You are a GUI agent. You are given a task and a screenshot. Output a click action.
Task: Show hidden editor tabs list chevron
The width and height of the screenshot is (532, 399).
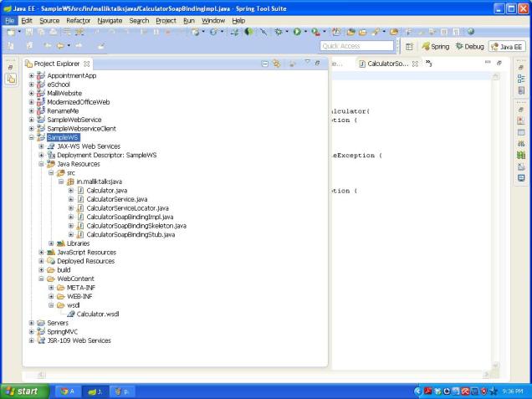[428, 64]
